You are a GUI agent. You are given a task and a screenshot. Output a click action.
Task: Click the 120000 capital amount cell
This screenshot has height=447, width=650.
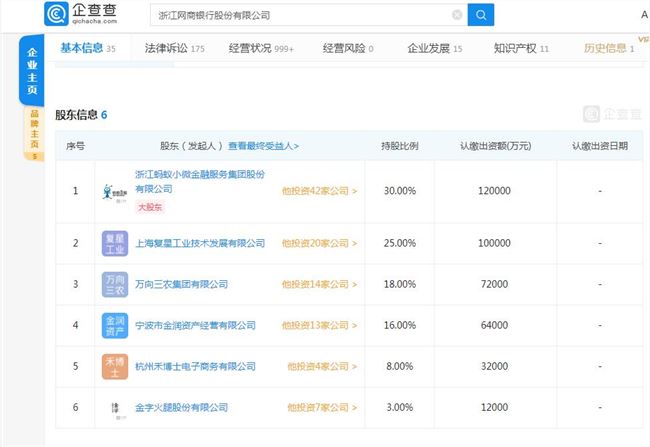click(494, 191)
